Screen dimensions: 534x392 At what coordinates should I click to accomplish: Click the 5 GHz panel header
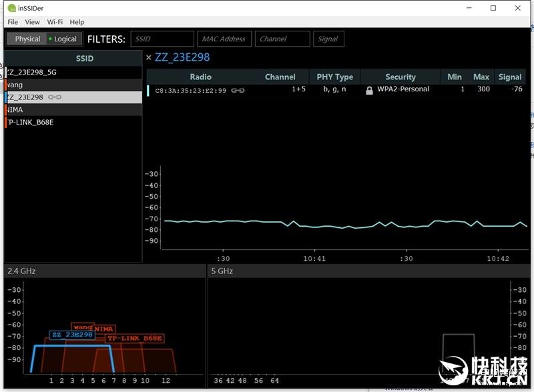(x=369, y=271)
